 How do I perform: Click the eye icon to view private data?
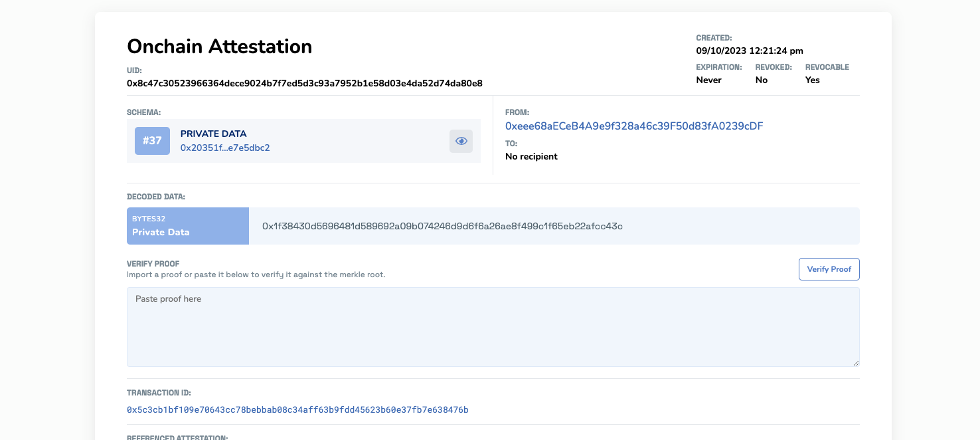coord(461,141)
